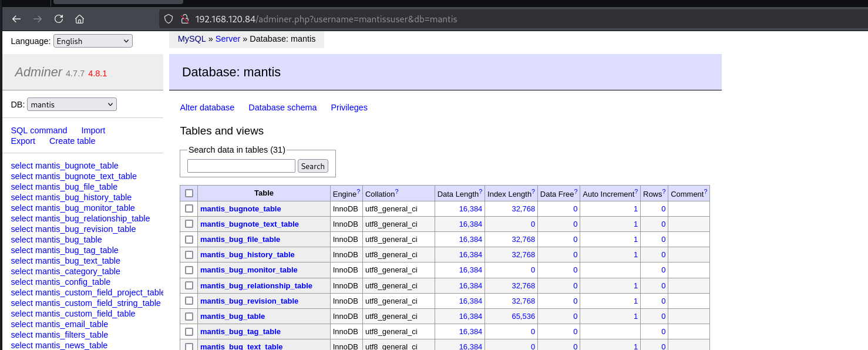
Task: Click the insecure connection padlock icon
Action: (184, 19)
